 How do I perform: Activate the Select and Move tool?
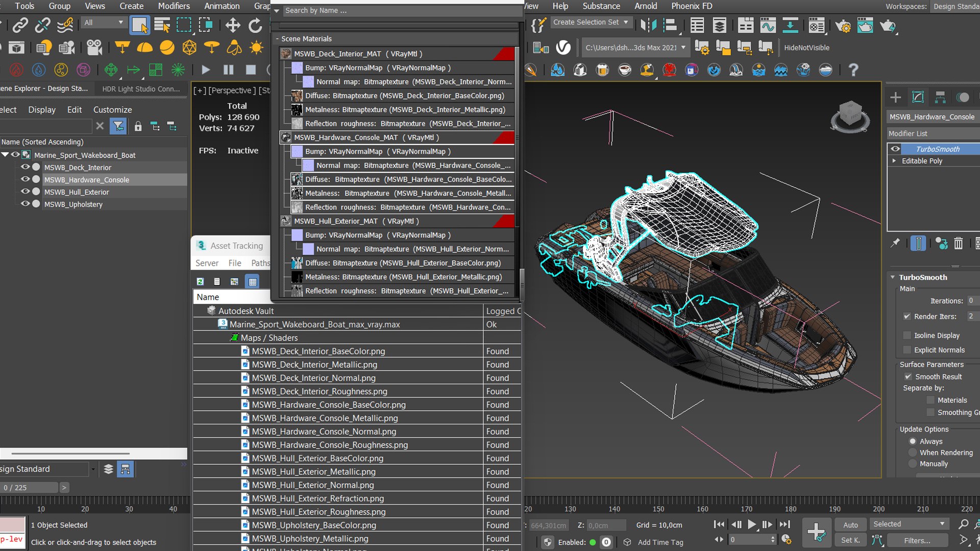233,25
